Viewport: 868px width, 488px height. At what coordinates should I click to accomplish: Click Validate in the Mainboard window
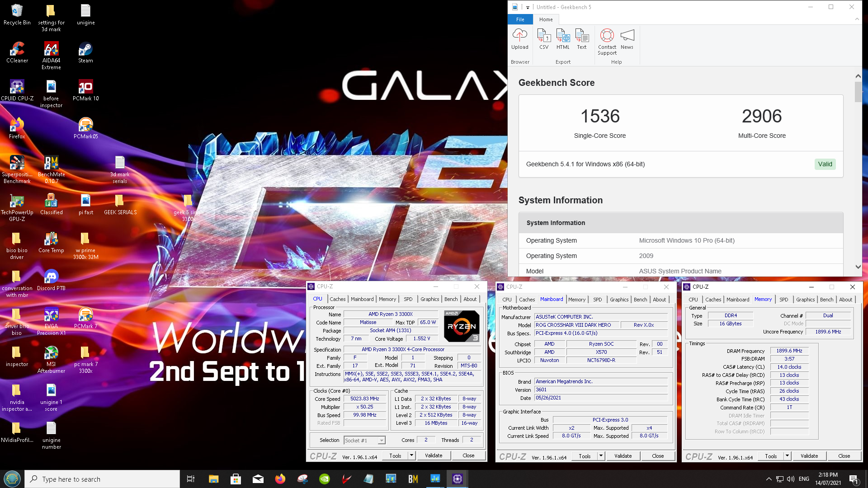pos(623,456)
